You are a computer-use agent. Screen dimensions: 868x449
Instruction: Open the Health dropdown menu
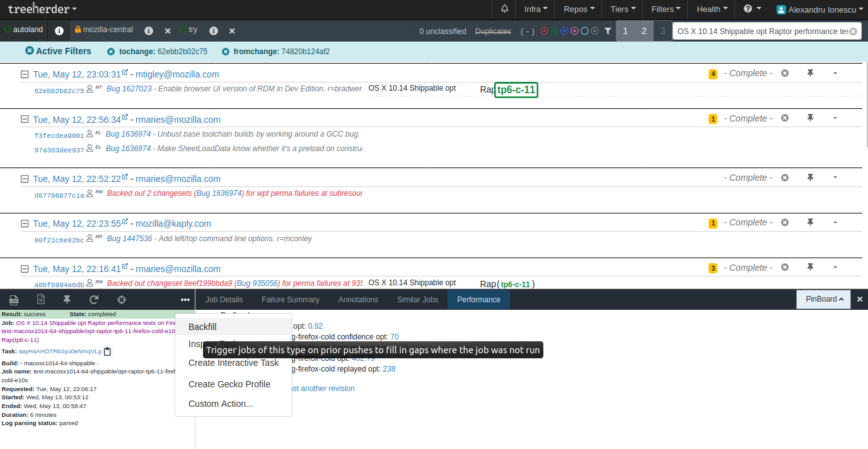tap(712, 9)
